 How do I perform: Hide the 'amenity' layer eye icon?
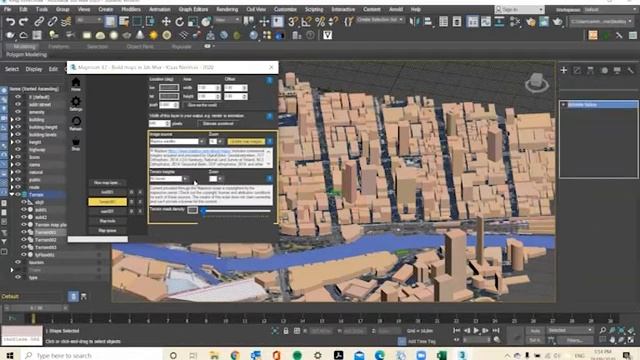(18, 112)
